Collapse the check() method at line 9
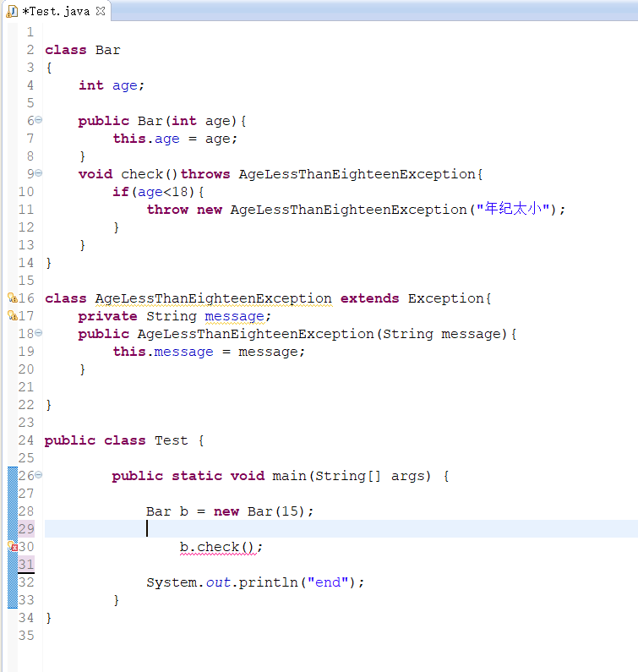 pyautogui.click(x=39, y=173)
